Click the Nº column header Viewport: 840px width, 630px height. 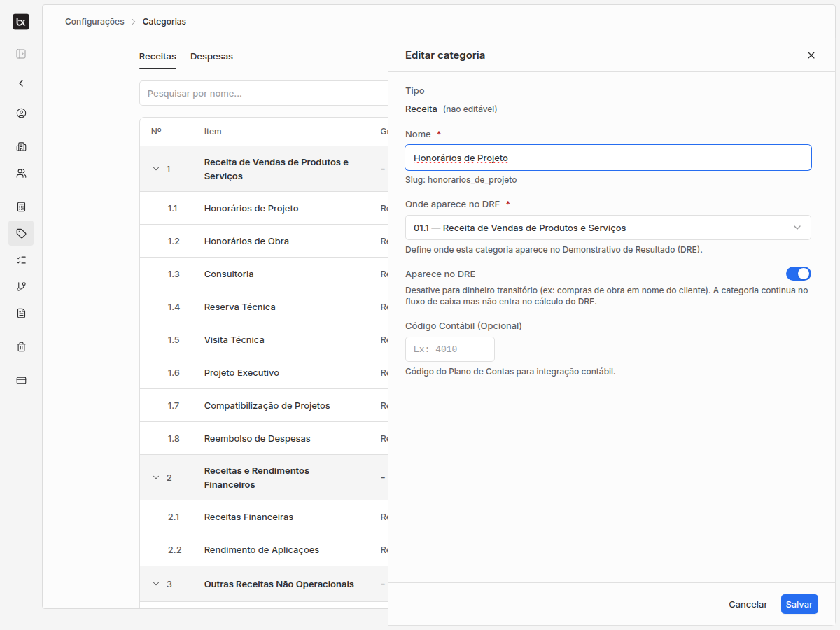pos(157,131)
